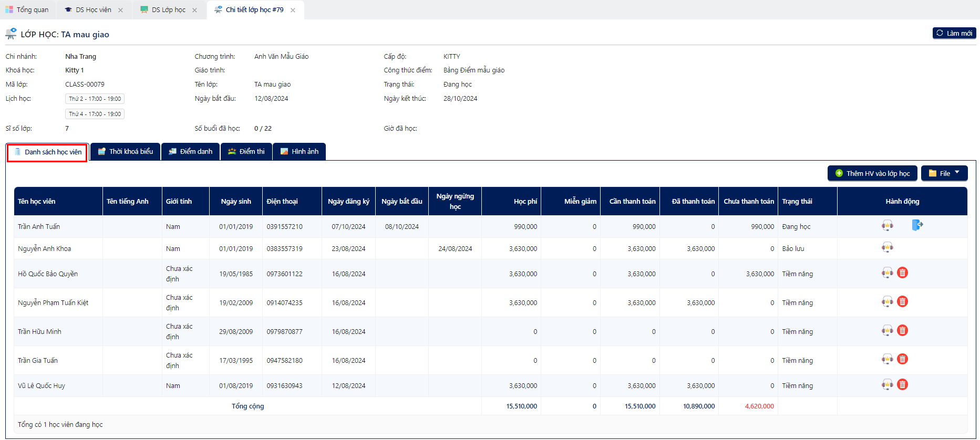Click student name Trần Gia Tuấn

(38, 361)
